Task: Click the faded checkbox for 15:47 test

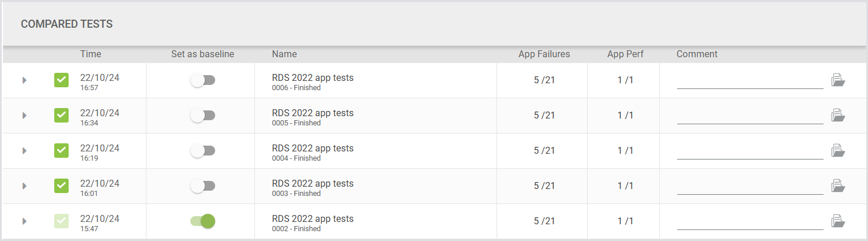Action: (x=61, y=221)
